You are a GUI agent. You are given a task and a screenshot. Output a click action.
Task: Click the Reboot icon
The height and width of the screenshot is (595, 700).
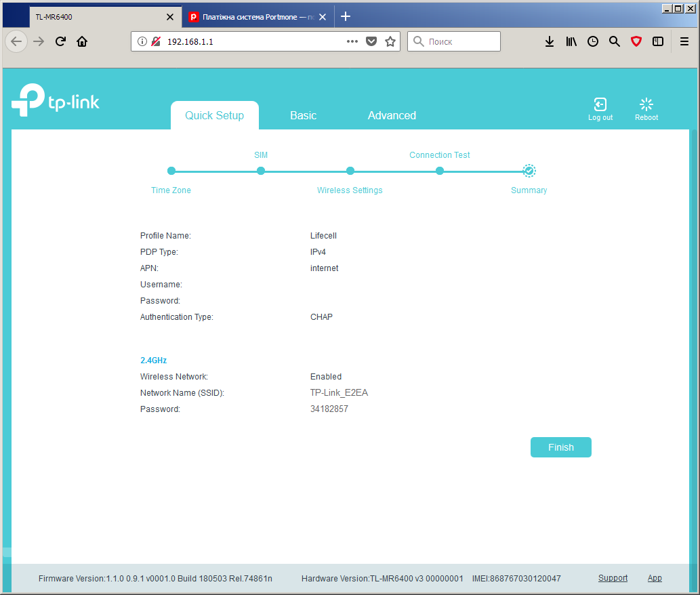[646, 104]
